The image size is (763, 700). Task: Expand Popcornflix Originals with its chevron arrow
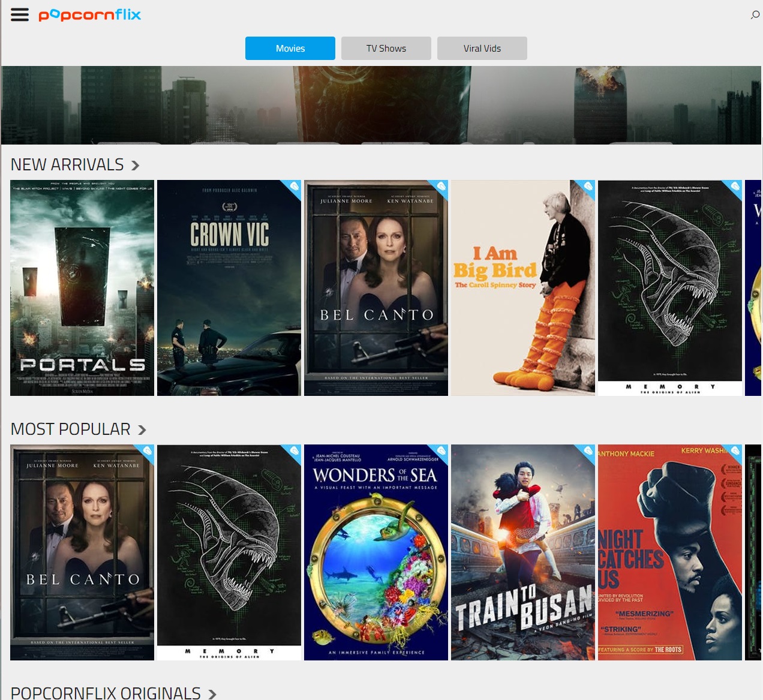212,694
